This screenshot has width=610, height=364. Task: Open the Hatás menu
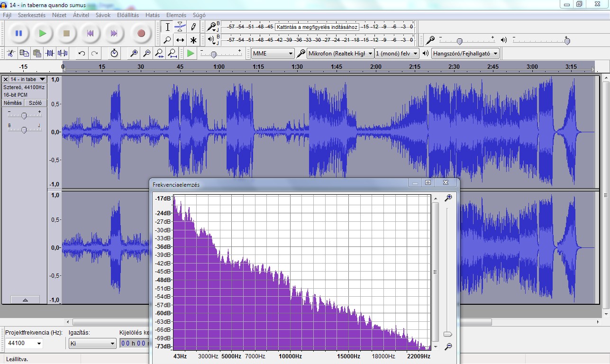[153, 15]
